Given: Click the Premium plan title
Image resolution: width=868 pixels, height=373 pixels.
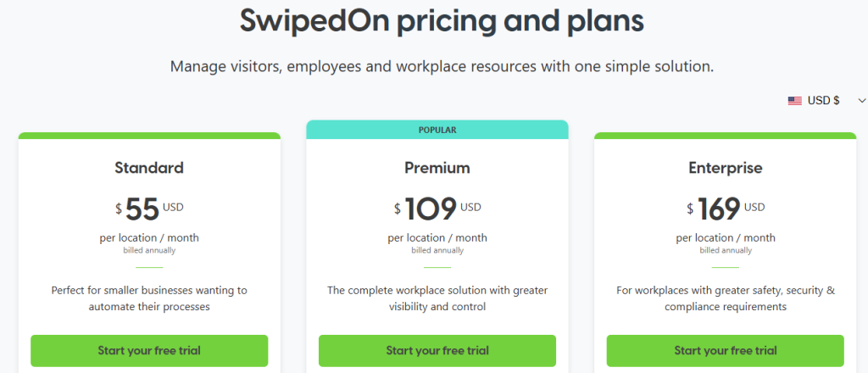Looking at the screenshot, I should (x=437, y=168).
